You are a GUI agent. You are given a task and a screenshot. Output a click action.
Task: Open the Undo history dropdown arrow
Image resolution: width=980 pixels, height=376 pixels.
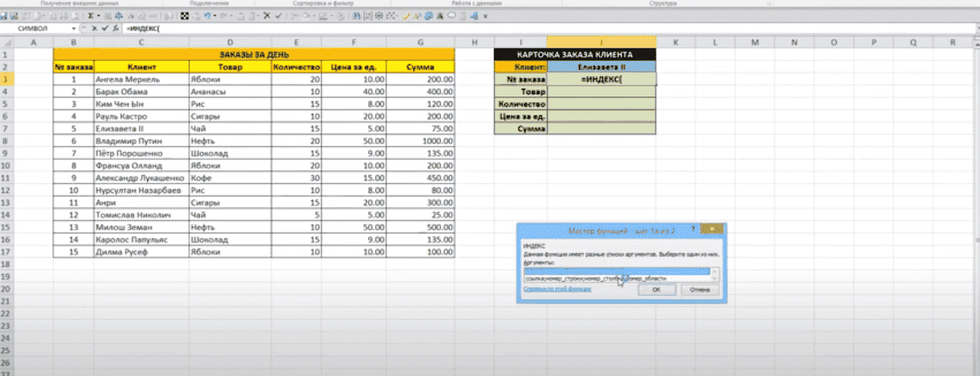pos(214,15)
